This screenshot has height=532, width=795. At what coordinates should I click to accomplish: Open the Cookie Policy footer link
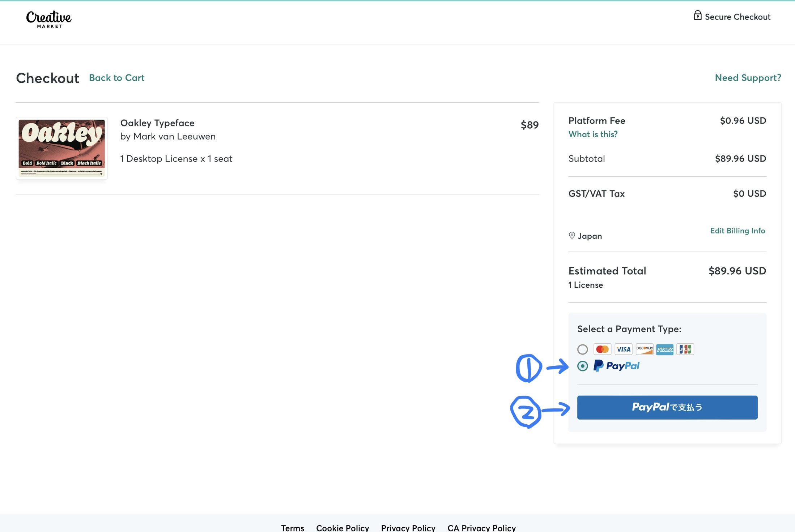[343, 528]
